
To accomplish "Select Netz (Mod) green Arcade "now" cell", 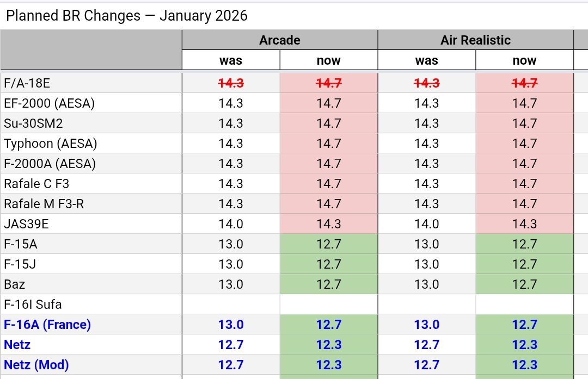I will coord(329,365).
